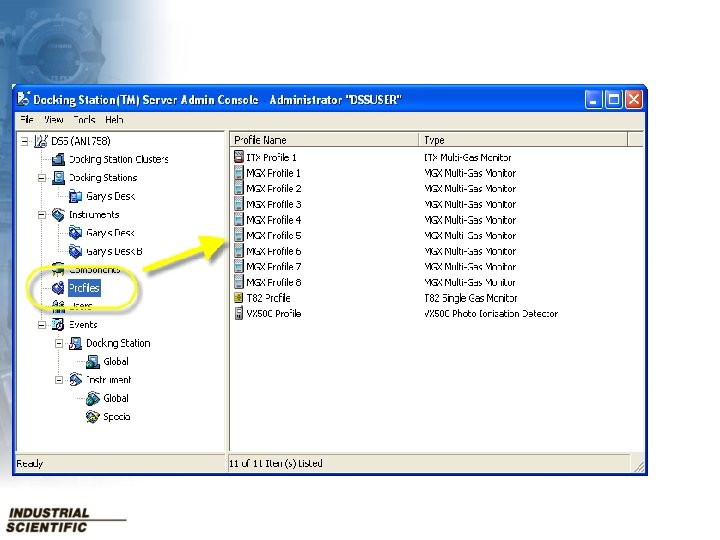Click the Gary's Desk docking station icon
This screenshot has width=720, height=540.
pos(75,196)
